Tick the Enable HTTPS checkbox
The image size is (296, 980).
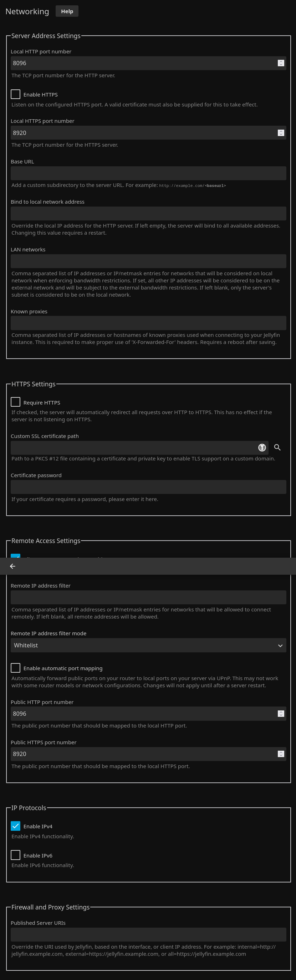16,94
